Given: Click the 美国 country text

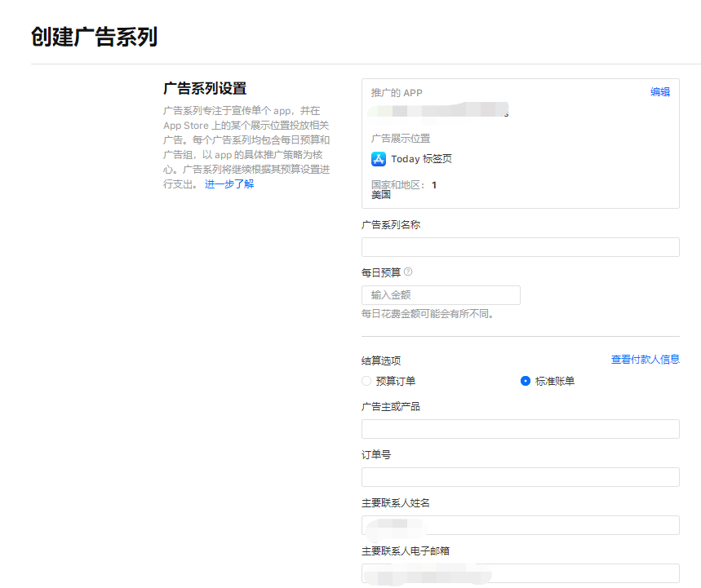Looking at the screenshot, I should tap(381, 195).
